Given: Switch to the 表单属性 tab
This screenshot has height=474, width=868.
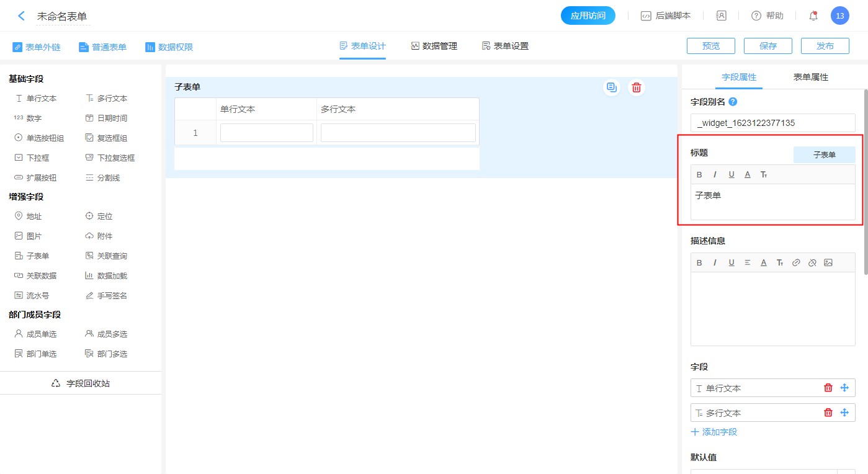Looking at the screenshot, I should [810, 78].
